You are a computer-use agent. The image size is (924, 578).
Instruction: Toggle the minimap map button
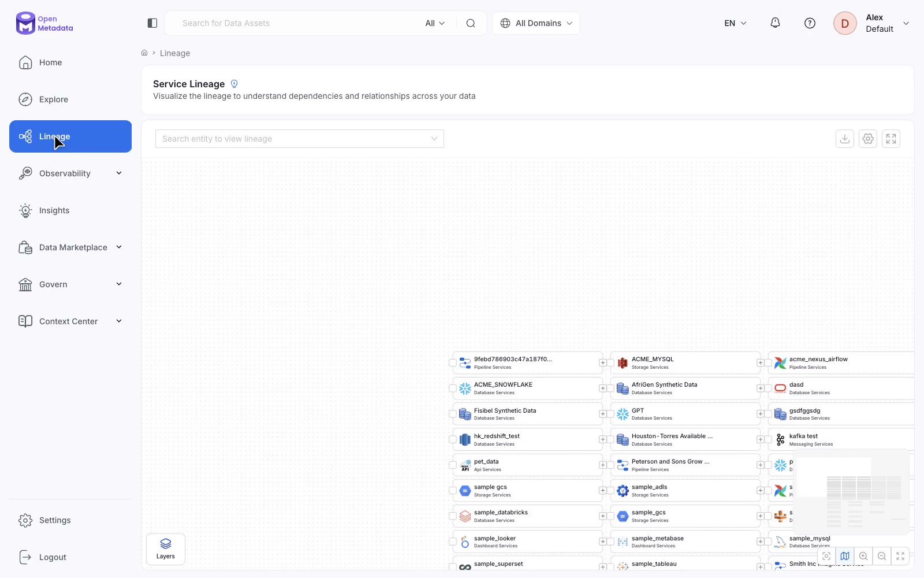click(x=845, y=556)
